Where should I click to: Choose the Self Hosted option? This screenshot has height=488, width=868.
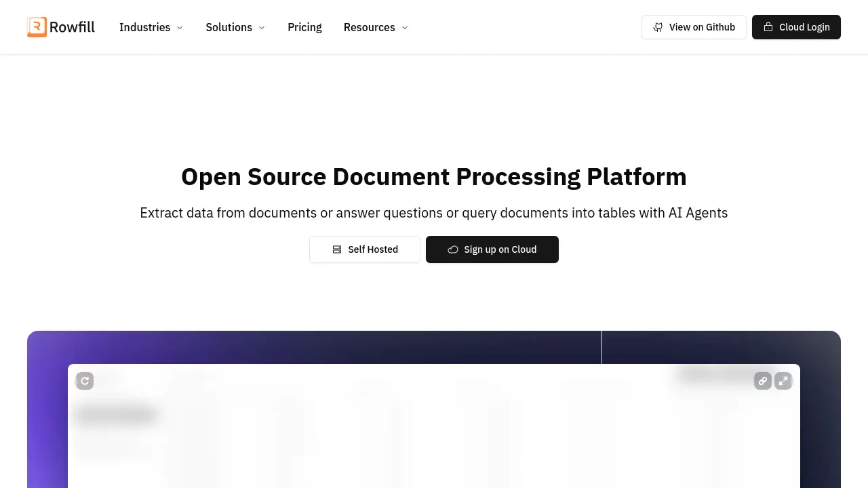(365, 249)
